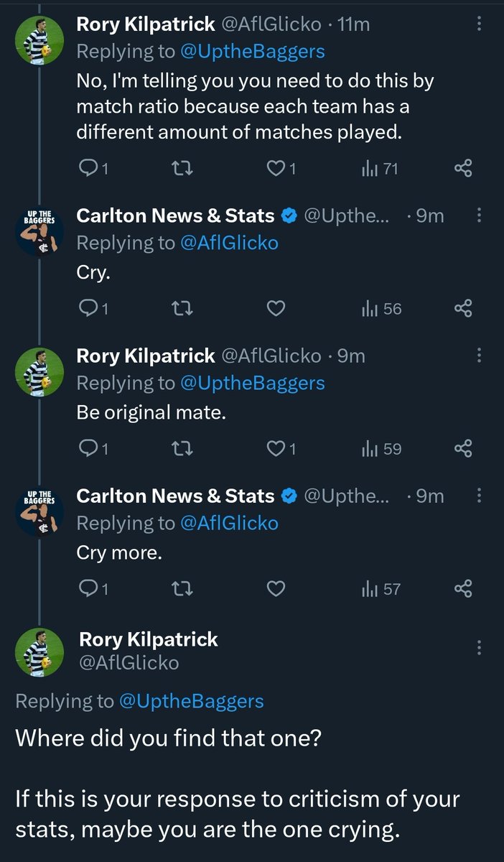Tap Carlton News & Stats avatar on 'Cry more.'
This screenshot has height=862, width=504.
[x=40, y=513]
